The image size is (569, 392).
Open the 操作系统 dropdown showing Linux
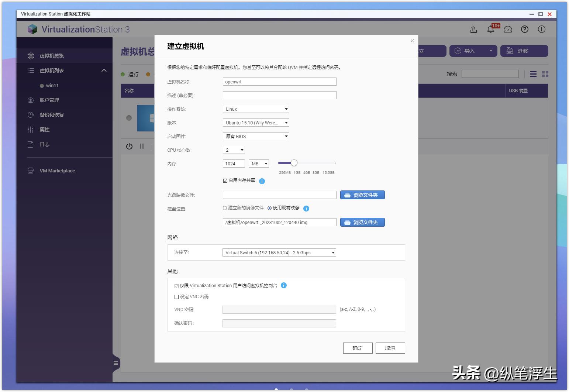256,109
